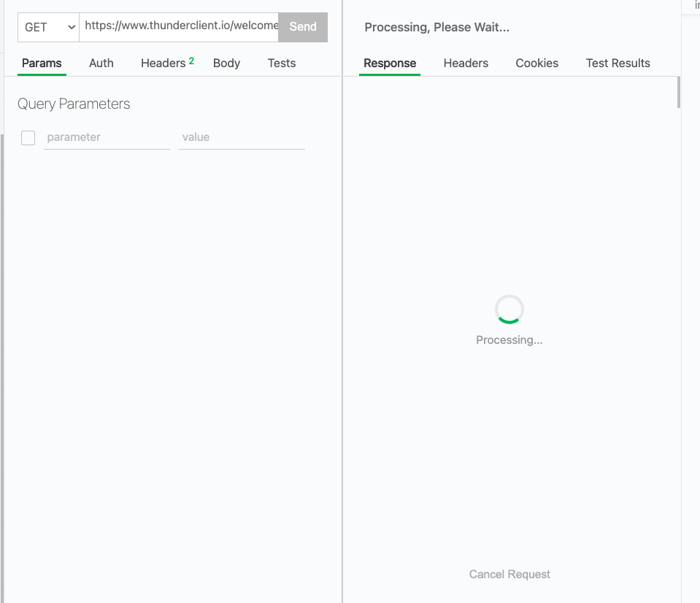
Task: Click the Send button
Action: 302,27
